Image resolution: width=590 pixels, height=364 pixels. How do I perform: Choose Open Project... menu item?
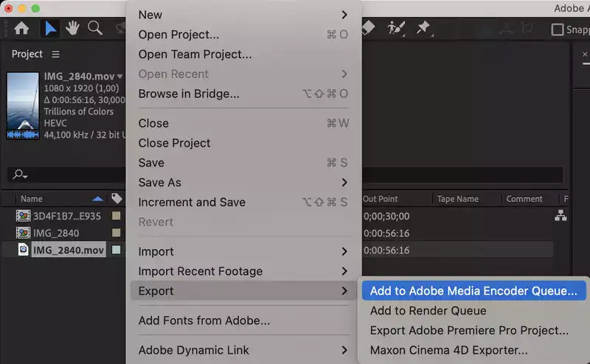[x=243, y=35]
